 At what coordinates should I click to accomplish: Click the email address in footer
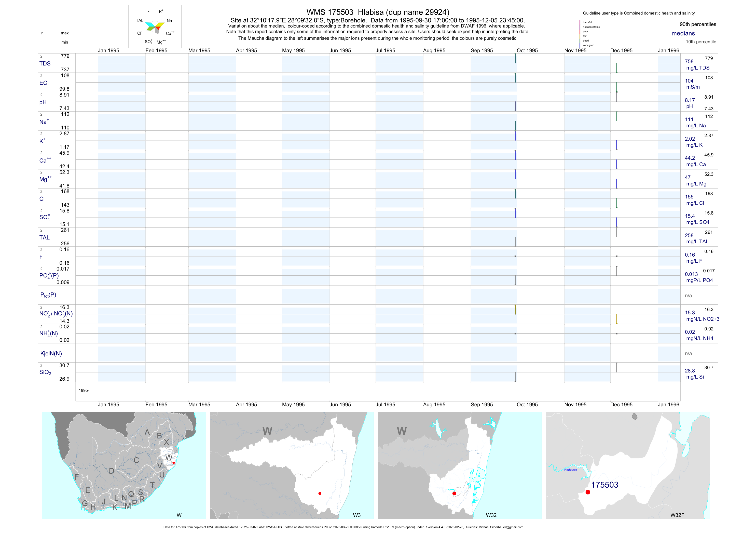[x=501, y=527]
